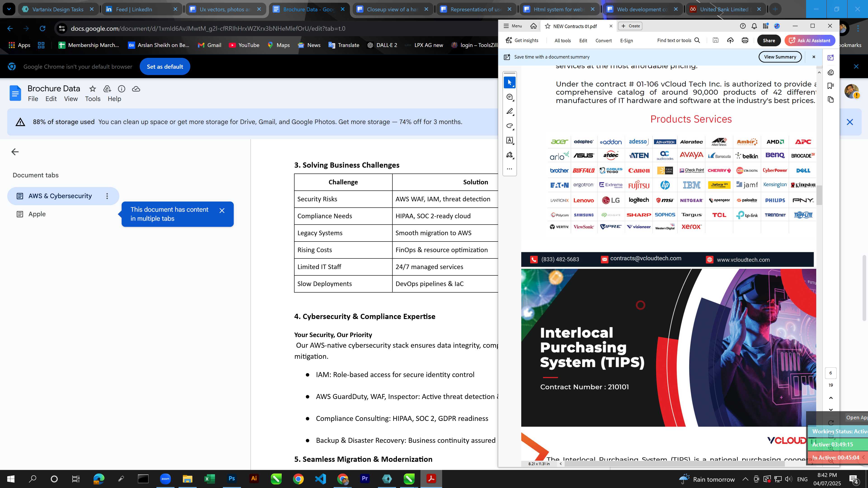The image size is (868, 488).
Task: Open E-Sign in Acrobat toolbar
Action: coord(626,40)
